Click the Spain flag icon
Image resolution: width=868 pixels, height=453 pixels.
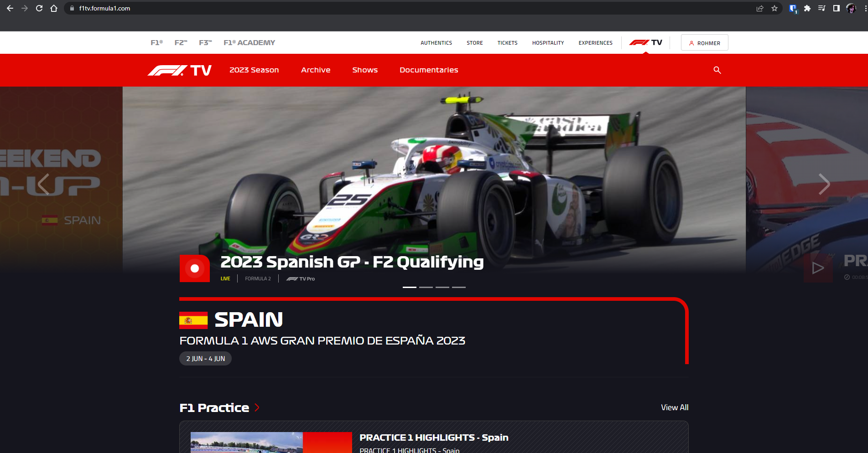[x=193, y=320]
